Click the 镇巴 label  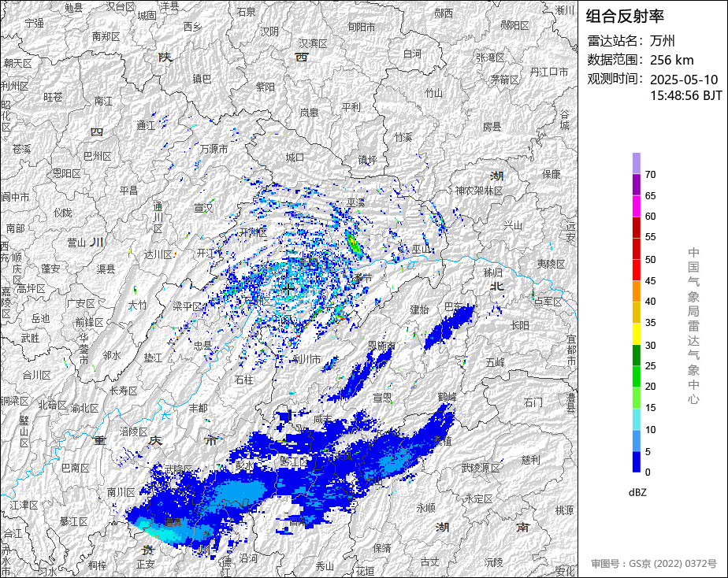click(x=202, y=80)
